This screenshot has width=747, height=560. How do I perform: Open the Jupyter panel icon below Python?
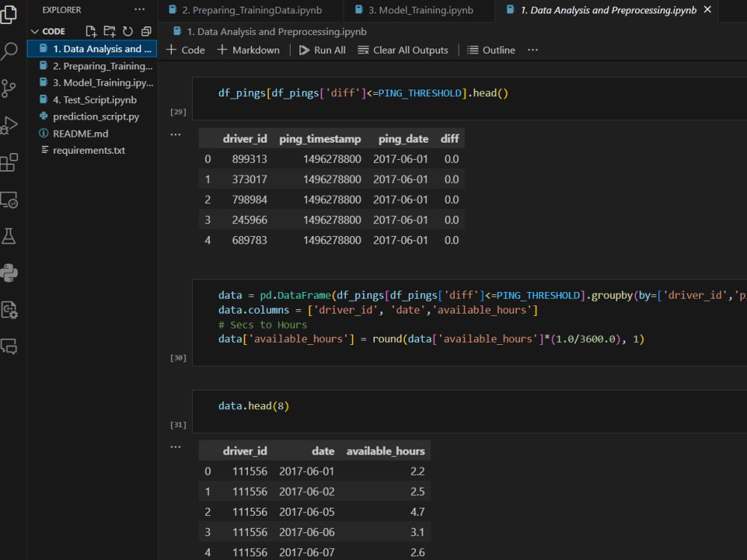coord(10,309)
